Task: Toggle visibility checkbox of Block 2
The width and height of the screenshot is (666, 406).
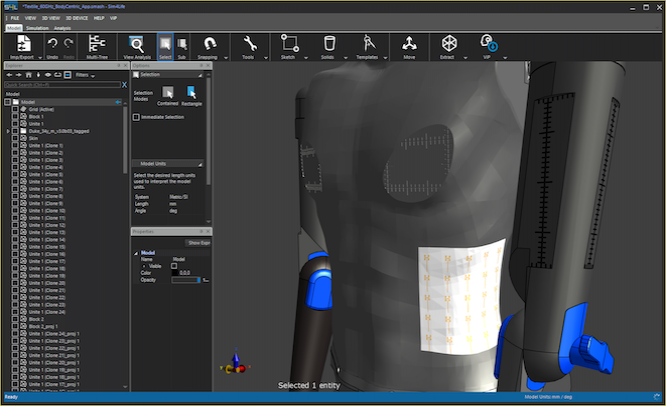Action: 15,319
